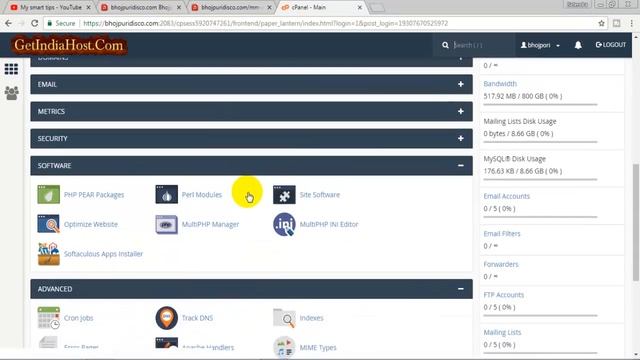Open the MIME Types link
The image size is (640, 360).
point(318,348)
